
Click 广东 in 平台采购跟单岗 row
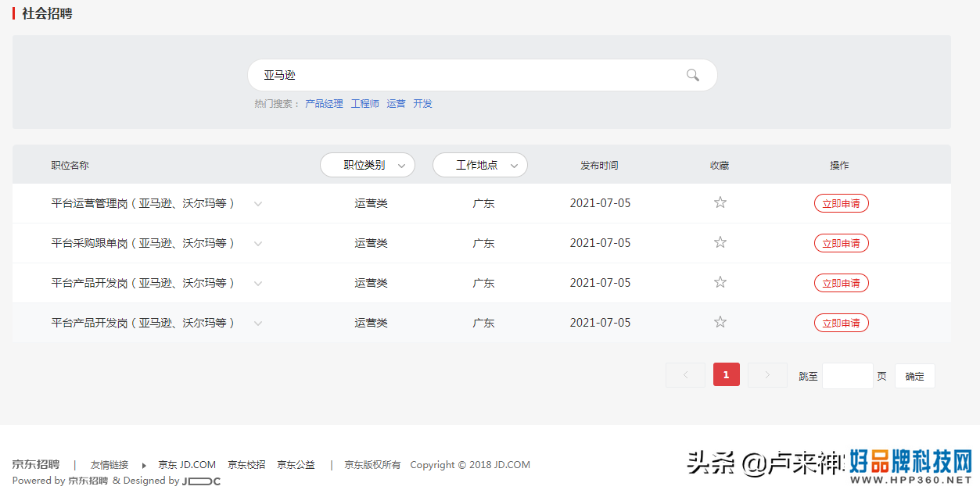pos(483,243)
